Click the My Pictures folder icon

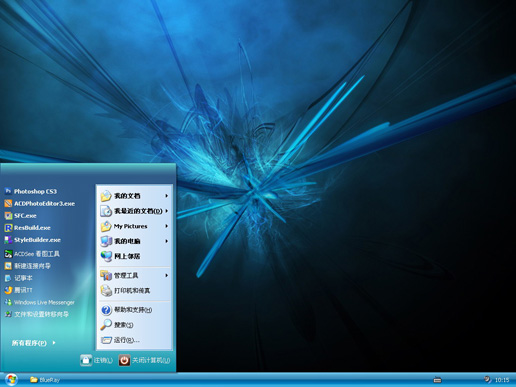tap(106, 226)
